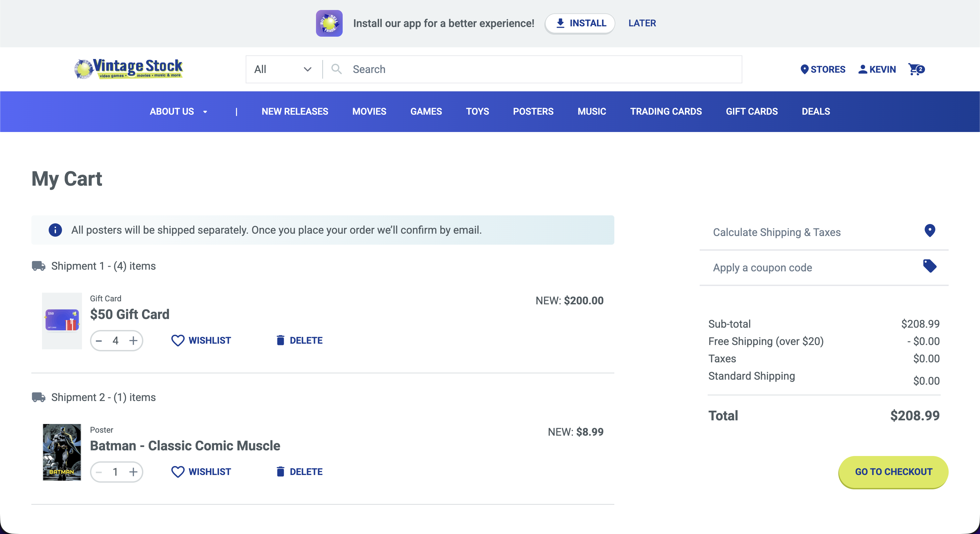The height and width of the screenshot is (534, 980).
Task: Go to Vintage Stock homepage logo
Action: pyautogui.click(x=129, y=69)
